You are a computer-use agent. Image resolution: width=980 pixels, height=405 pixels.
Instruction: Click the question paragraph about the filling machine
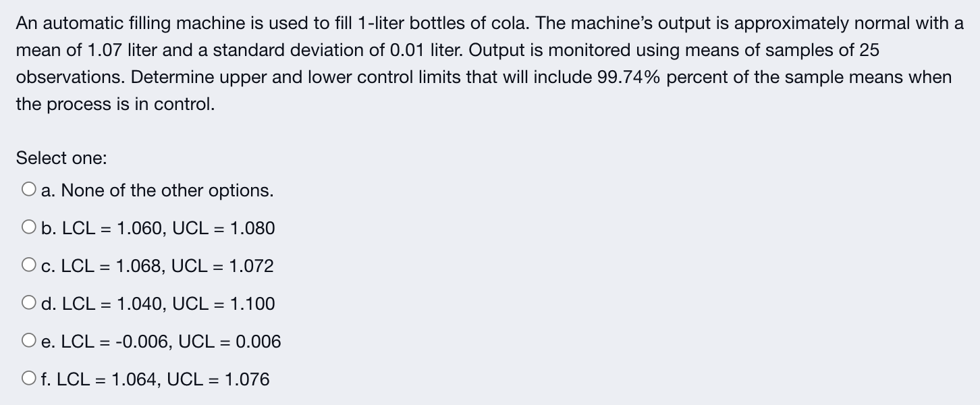coord(486,63)
